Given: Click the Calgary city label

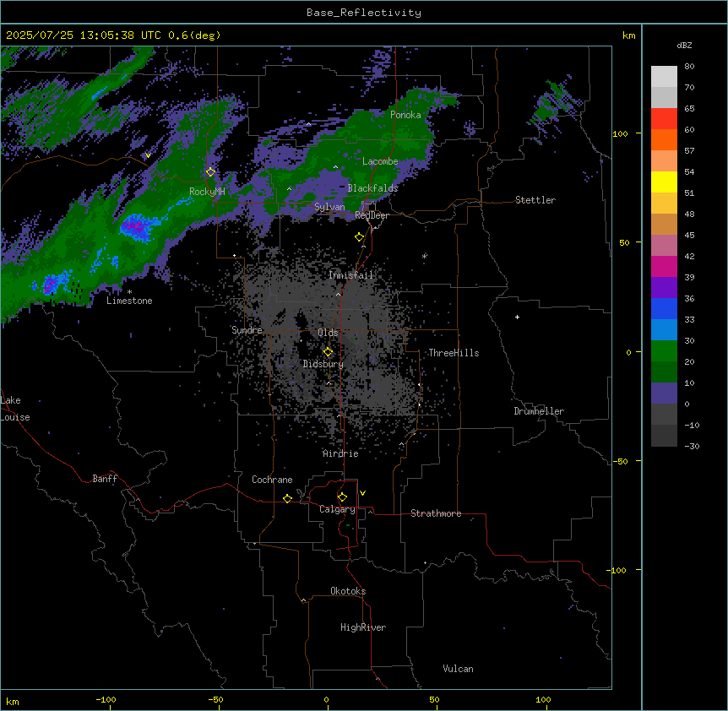Looking at the screenshot, I should [337, 509].
